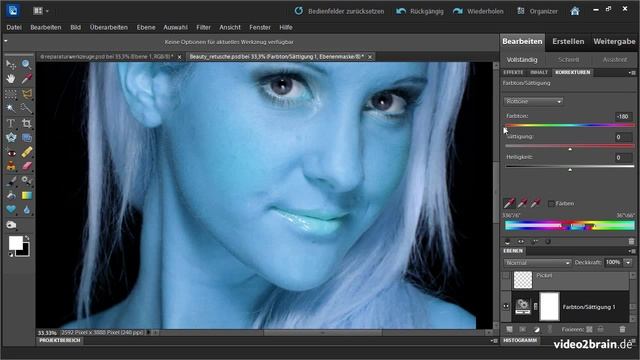Click the Sättigung slider handle
640x360 pixels.
click(x=570, y=149)
